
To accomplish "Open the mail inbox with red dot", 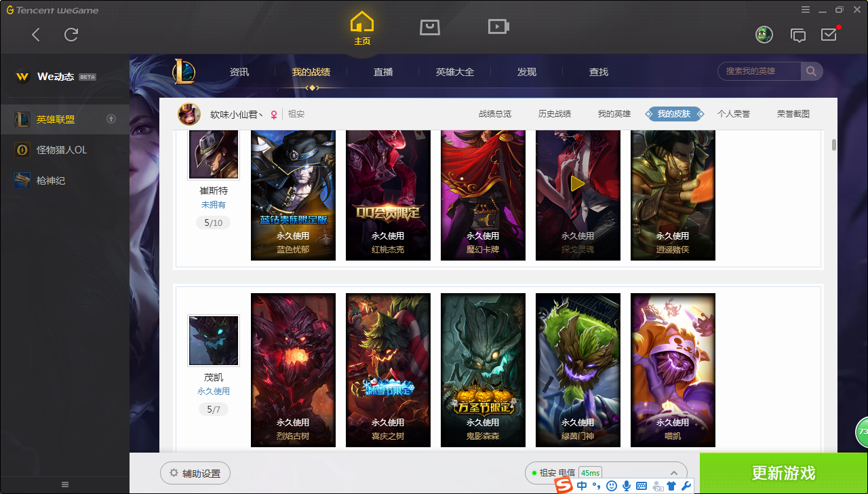I will (829, 34).
